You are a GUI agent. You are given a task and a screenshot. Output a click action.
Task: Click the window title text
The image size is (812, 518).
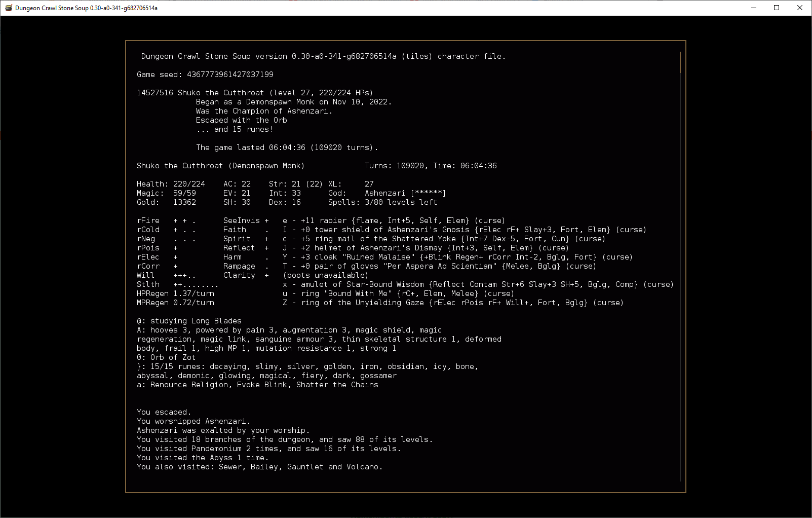86,8
